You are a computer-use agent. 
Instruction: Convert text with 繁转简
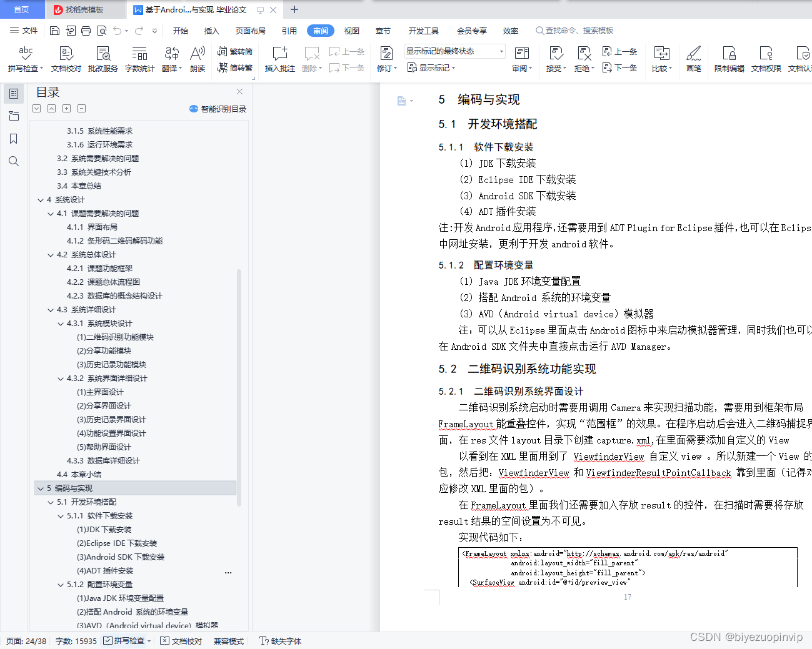(235, 51)
